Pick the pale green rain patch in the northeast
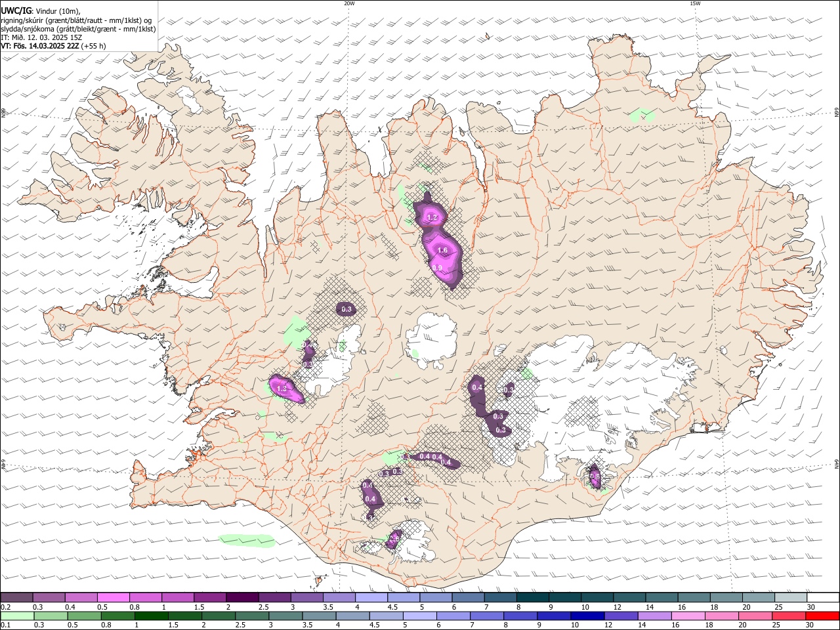 [641, 115]
